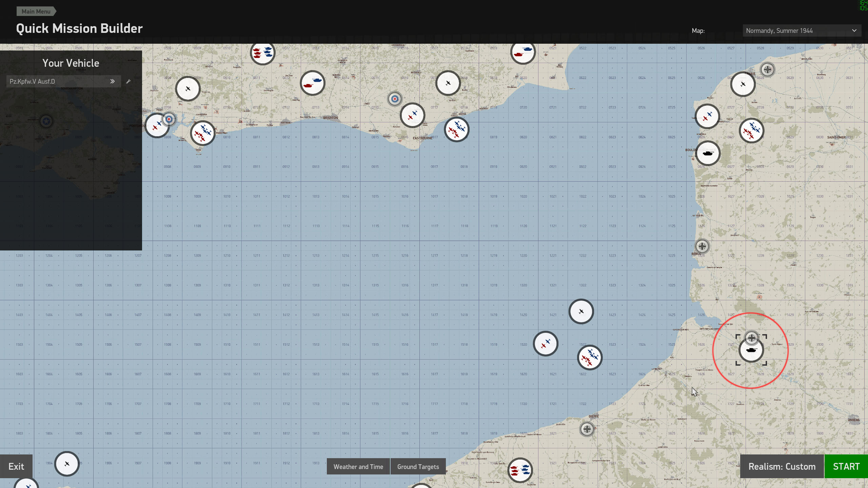
Task: Click the RAF roundel airfield icon near Portsmouth
Action: (x=169, y=119)
